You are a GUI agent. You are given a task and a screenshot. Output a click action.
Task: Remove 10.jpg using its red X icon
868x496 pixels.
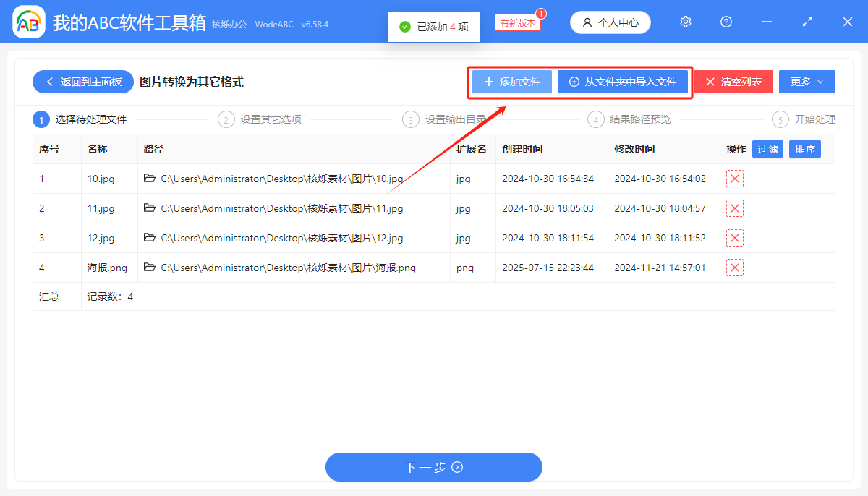pyautogui.click(x=734, y=178)
